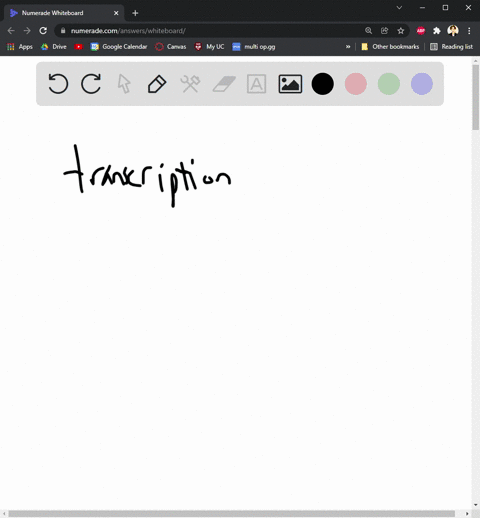
Task: Select the pen drawing tool
Action: pos(157,84)
